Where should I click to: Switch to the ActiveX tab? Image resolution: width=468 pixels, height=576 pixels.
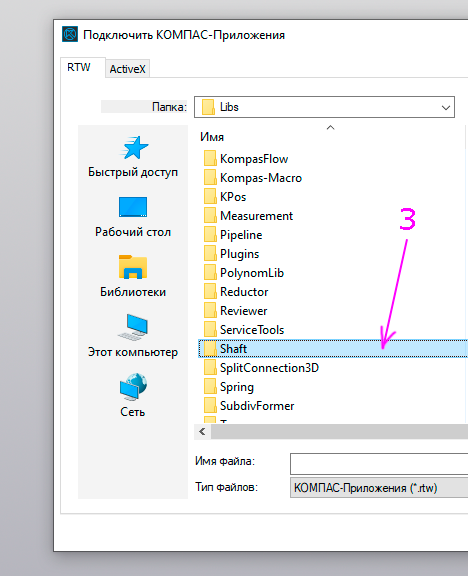pyautogui.click(x=127, y=69)
